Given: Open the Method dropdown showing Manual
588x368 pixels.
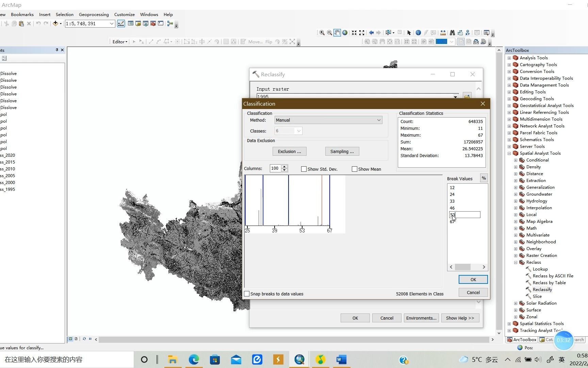Looking at the screenshot, I should tap(328, 120).
